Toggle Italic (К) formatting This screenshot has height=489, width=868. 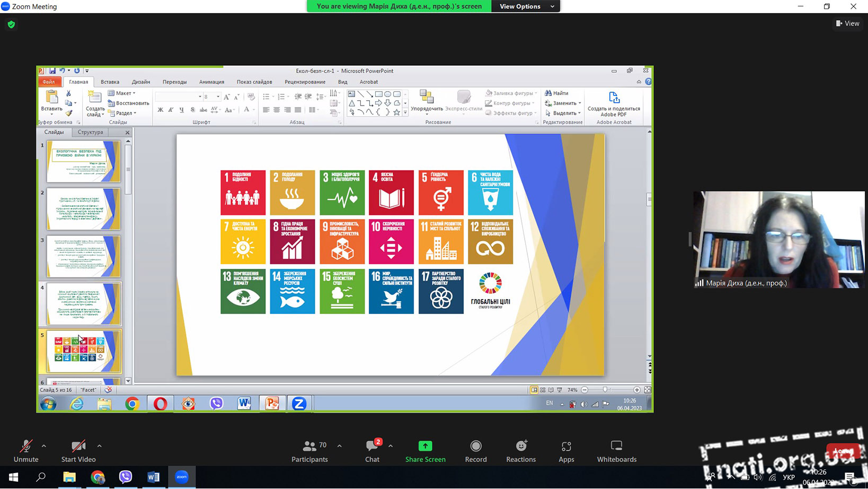pyautogui.click(x=171, y=110)
